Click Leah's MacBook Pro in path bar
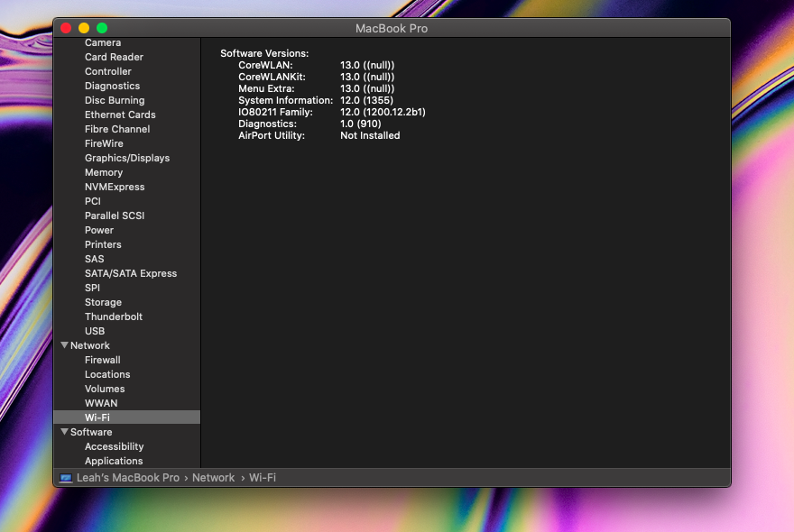794x532 pixels. click(127, 478)
